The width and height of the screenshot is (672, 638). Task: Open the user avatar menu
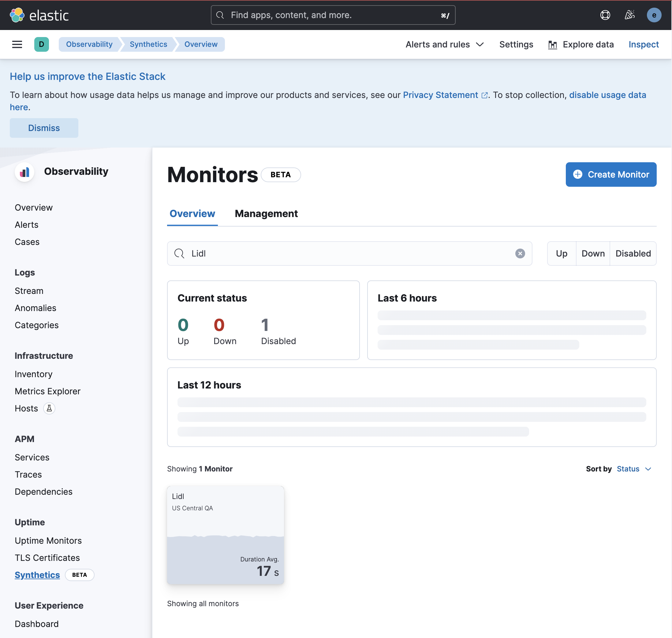click(x=654, y=15)
